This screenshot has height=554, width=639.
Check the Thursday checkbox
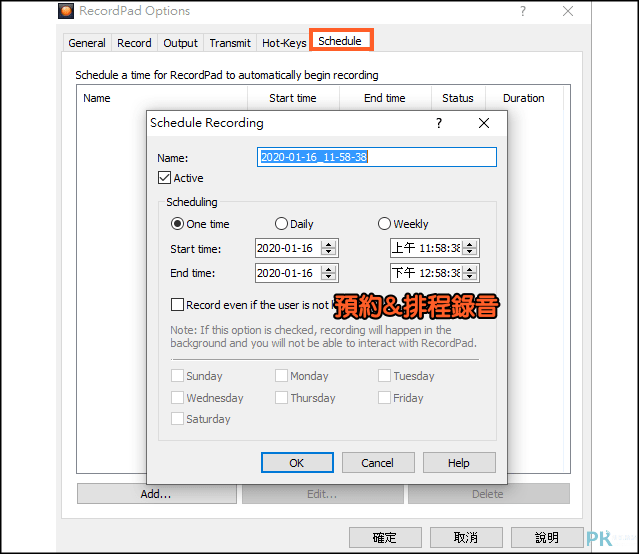[x=281, y=397]
